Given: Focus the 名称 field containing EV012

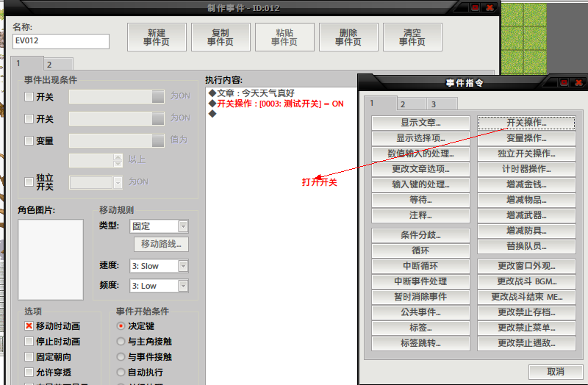Looking at the screenshot, I should click(61, 41).
